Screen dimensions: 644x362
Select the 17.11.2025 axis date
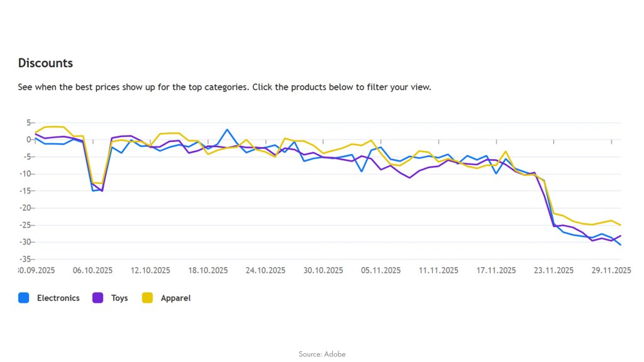(x=496, y=270)
